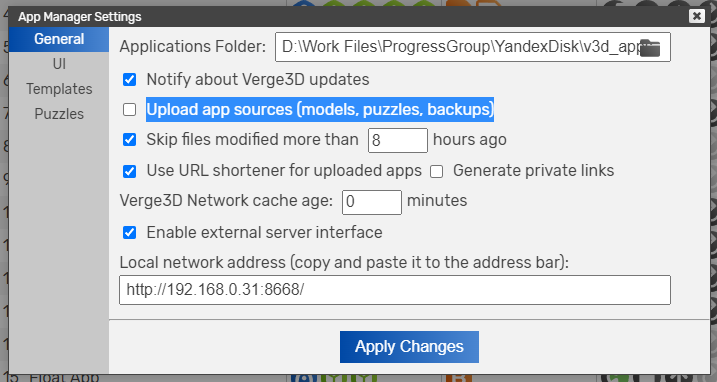
Task: Switch to the General settings tab
Action: pyautogui.click(x=59, y=39)
